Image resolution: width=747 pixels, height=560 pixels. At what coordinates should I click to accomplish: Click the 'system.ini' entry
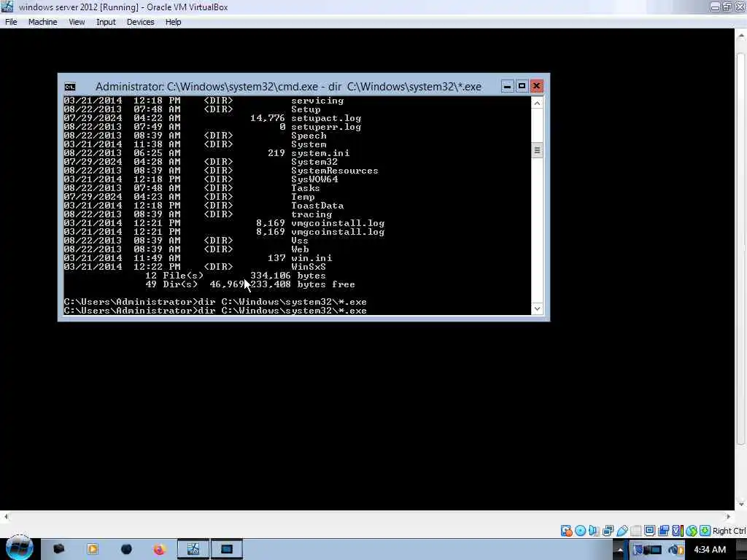pyautogui.click(x=320, y=153)
